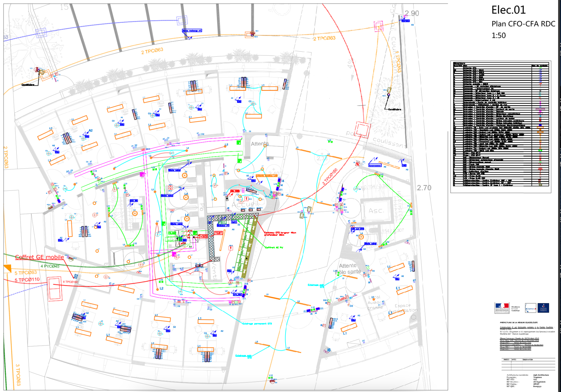Click the green Coffret AC PV annotation

pos(274,247)
